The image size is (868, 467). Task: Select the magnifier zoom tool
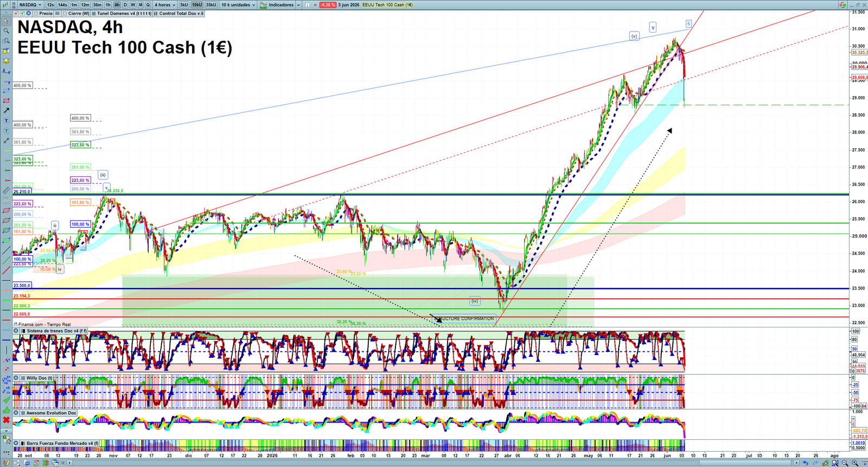click(7, 30)
